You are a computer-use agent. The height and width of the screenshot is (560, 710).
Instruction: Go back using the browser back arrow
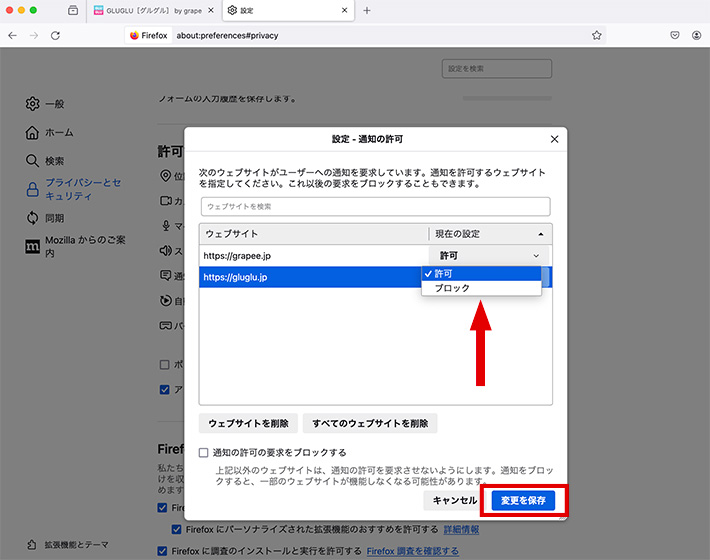coord(13,35)
